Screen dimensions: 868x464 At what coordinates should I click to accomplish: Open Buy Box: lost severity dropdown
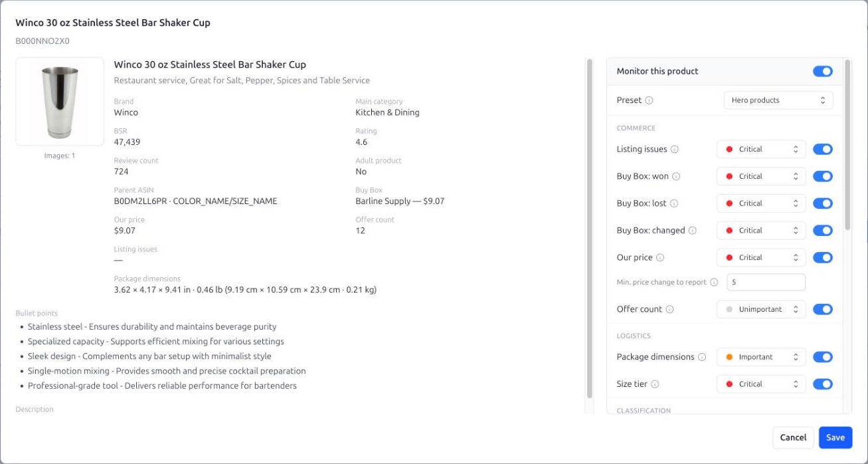point(761,203)
